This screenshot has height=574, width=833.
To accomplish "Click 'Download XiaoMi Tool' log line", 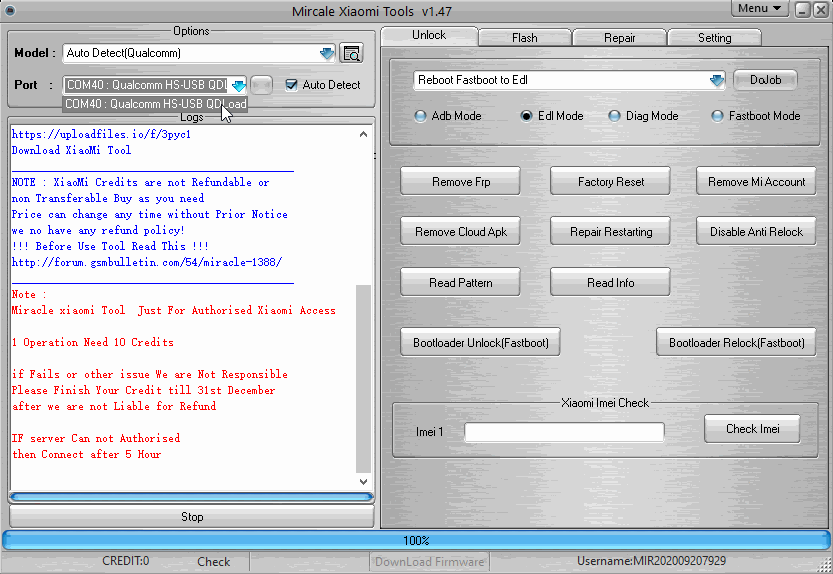I will [71, 150].
